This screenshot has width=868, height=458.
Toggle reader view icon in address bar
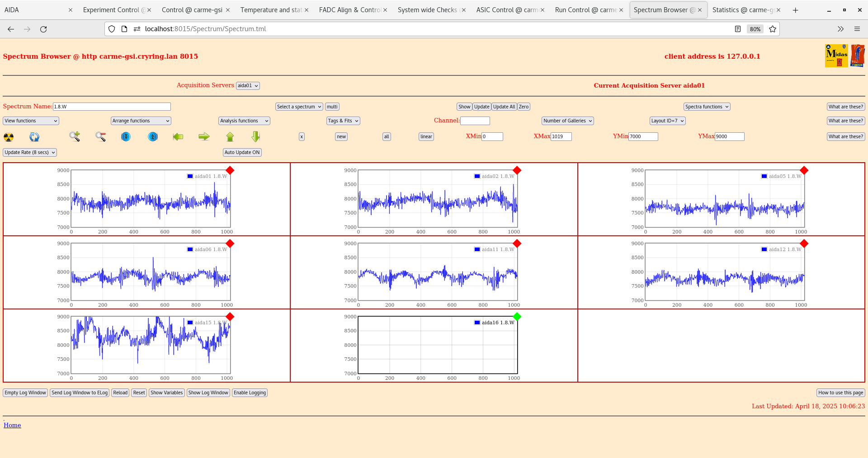[x=738, y=29]
